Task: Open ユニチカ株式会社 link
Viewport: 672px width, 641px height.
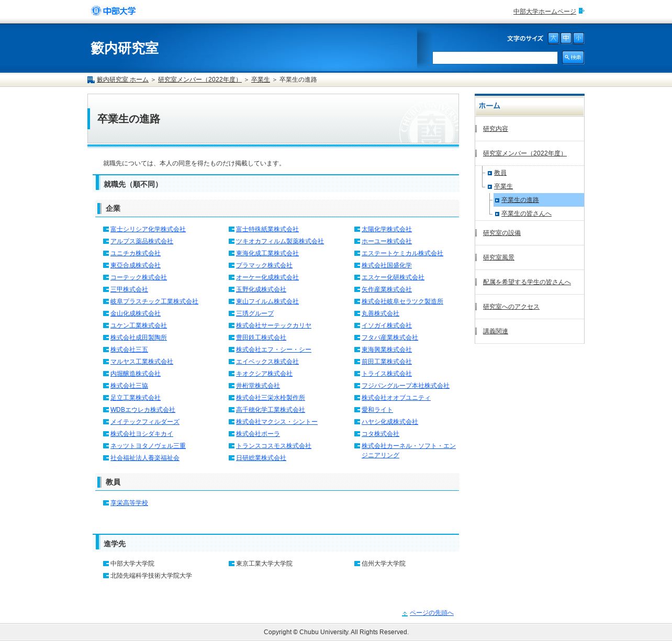Action: pyautogui.click(x=136, y=253)
